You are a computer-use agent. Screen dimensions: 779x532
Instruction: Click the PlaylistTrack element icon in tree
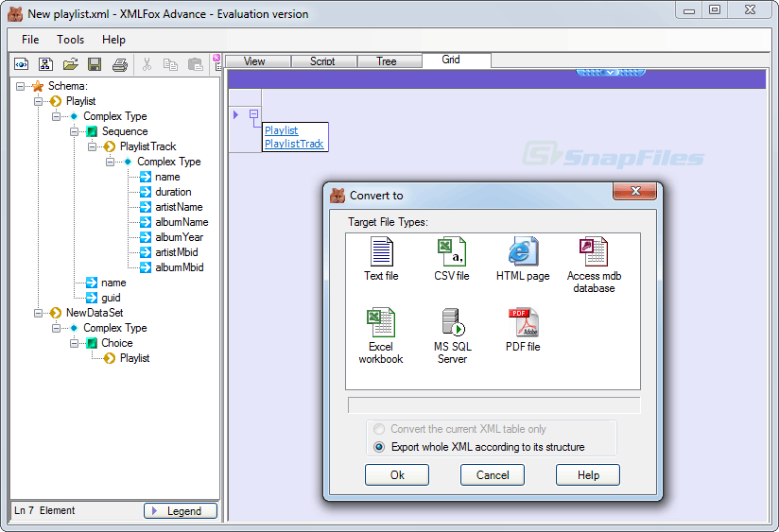(x=110, y=146)
